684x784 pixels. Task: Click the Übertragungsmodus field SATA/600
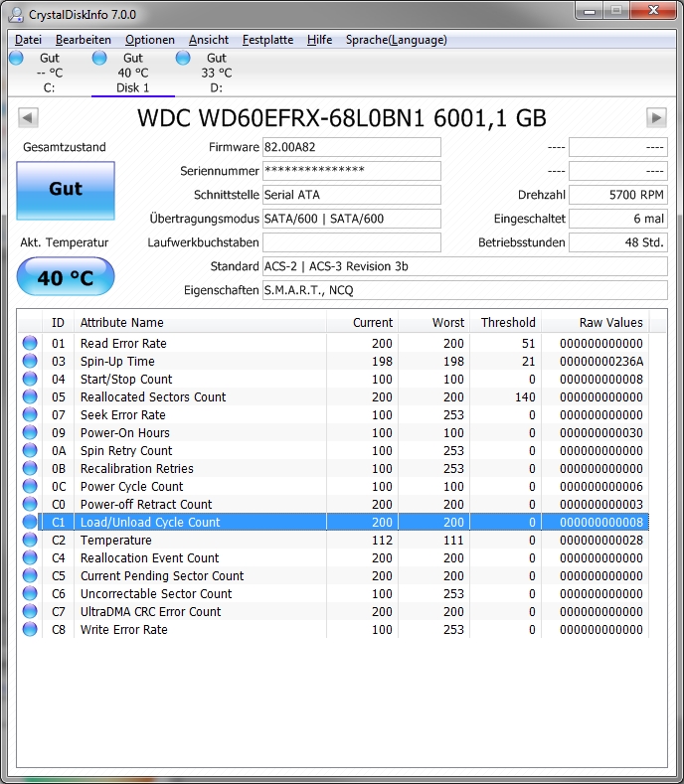[x=352, y=219]
